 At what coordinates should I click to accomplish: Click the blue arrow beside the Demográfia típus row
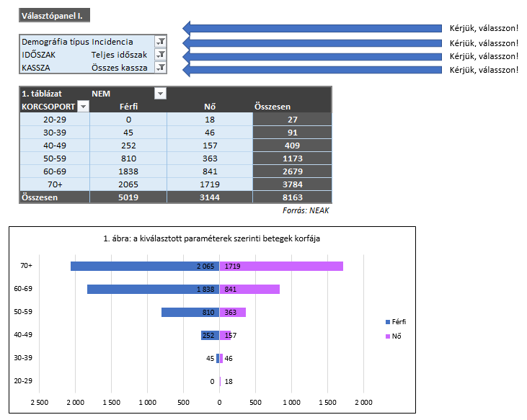[x=311, y=43]
